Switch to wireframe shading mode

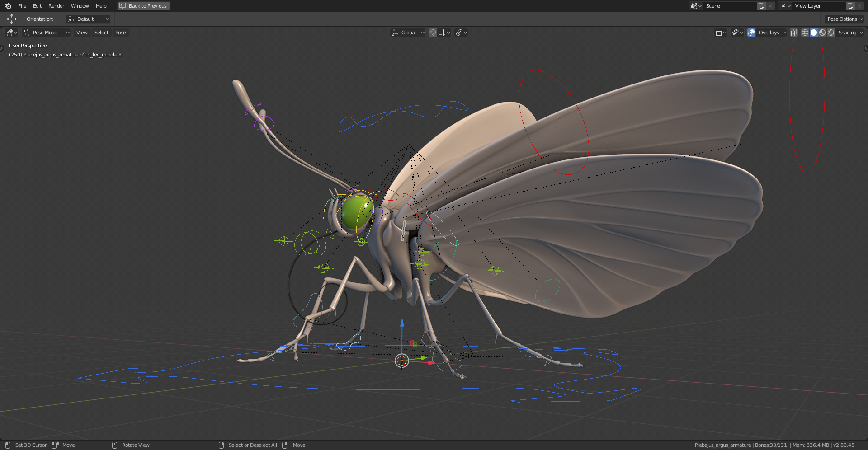[805, 33]
